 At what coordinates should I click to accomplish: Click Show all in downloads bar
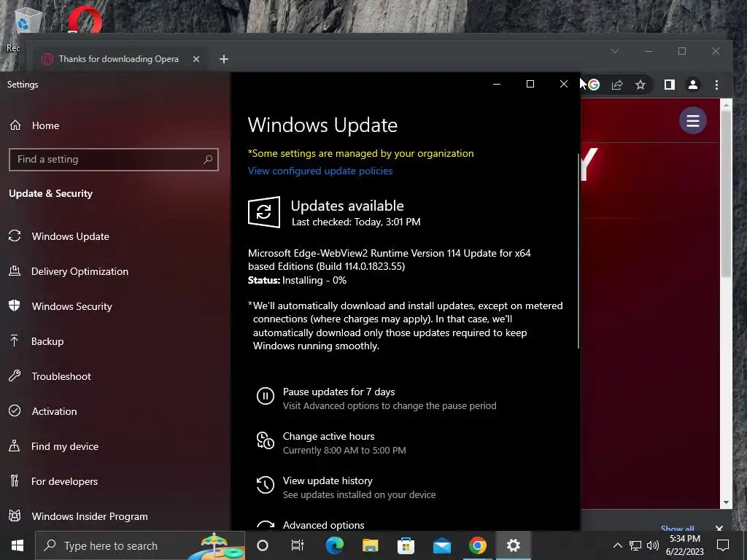click(x=677, y=528)
